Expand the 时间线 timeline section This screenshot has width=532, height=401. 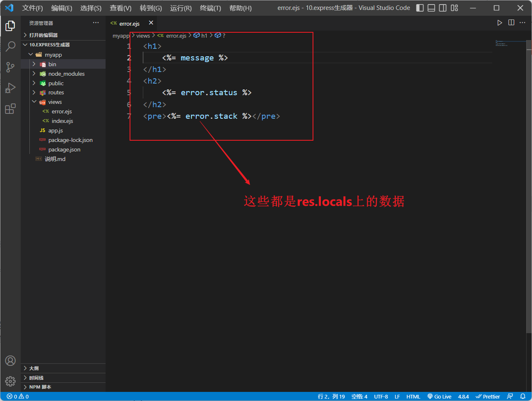[x=63, y=378]
